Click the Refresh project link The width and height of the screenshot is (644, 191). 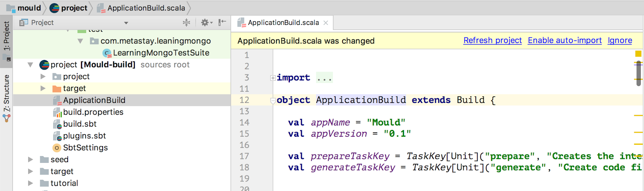(x=492, y=41)
